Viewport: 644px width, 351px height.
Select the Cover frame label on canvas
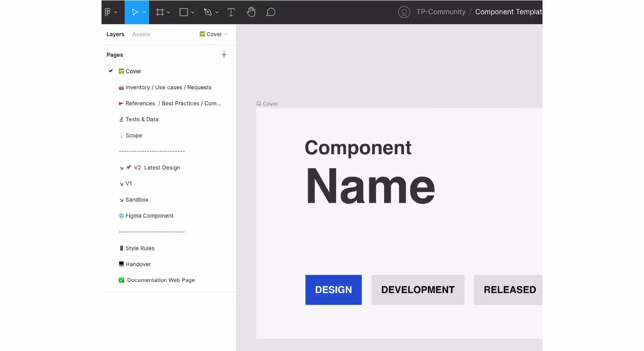(270, 104)
